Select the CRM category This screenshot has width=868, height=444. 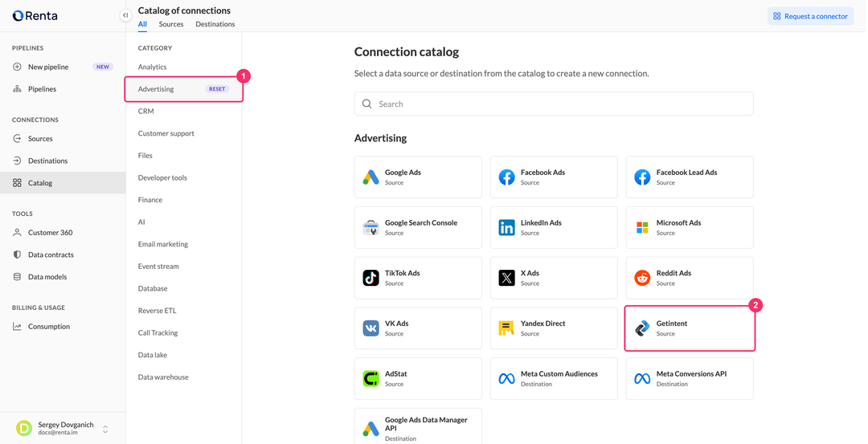coord(146,111)
